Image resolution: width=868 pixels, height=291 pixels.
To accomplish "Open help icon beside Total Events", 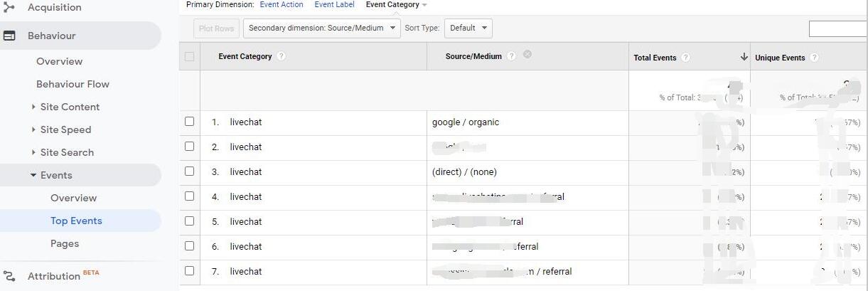I will [x=685, y=58].
